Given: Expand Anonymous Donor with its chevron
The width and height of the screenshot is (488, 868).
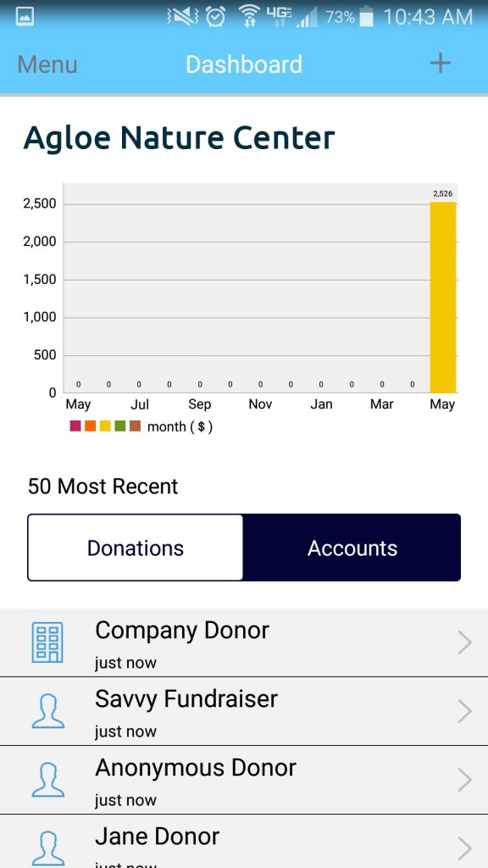Looking at the screenshot, I should point(465,780).
